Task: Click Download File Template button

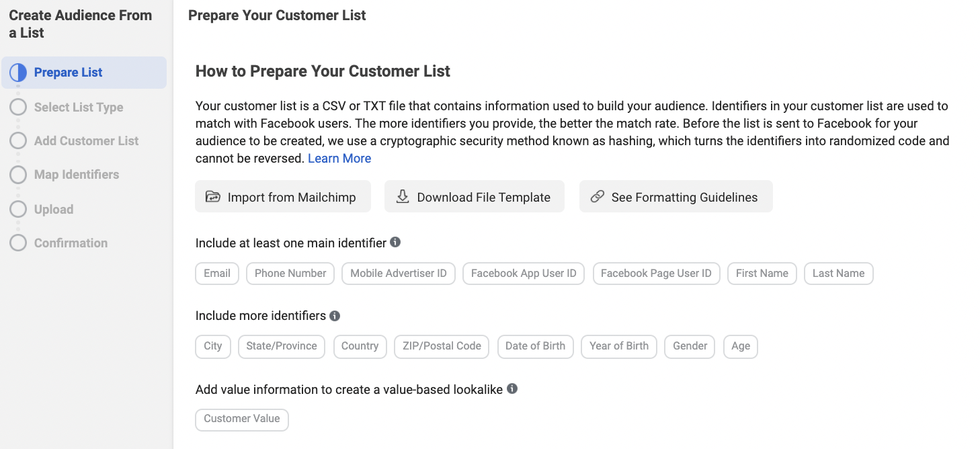Action: pos(475,196)
